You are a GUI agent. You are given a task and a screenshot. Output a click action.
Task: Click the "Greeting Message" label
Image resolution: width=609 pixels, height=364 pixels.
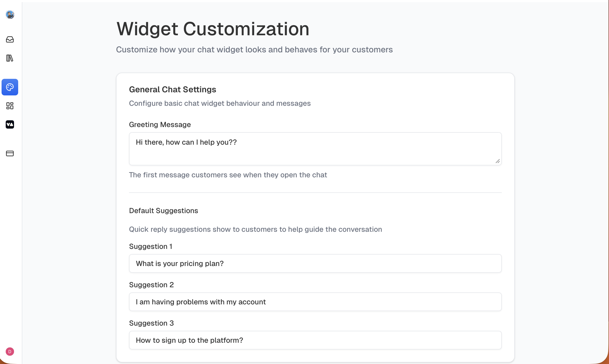coord(160,124)
